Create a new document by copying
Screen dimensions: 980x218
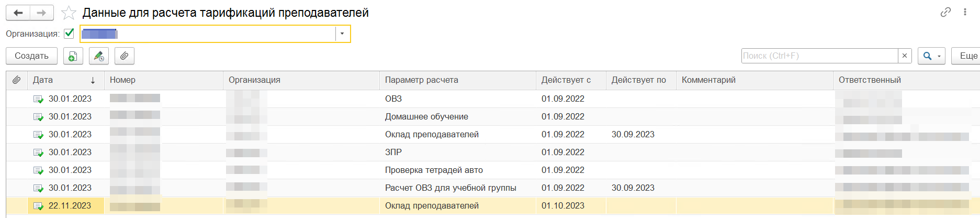73,56
